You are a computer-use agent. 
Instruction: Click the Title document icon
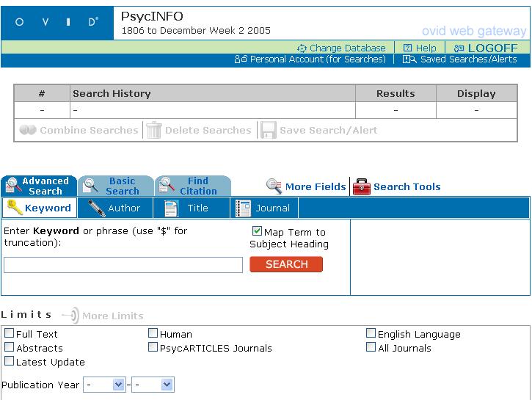point(172,208)
